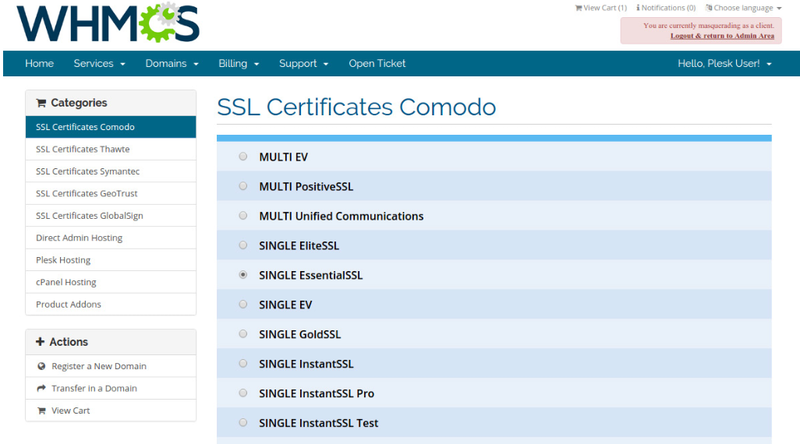Select the SINGLE EliteSSL radio button
Viewport: 800px width, 444px height.
(x=243, y=245)
